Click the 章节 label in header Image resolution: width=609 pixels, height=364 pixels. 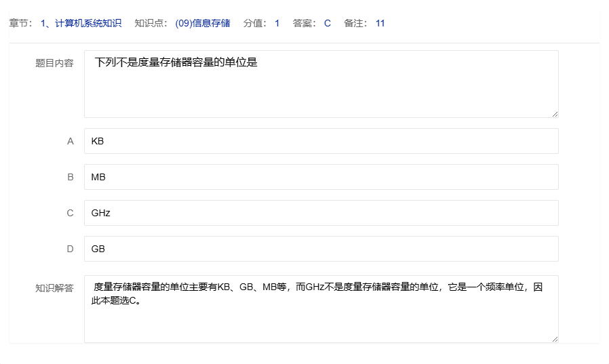pyautogui.click(x=21, y=23)
